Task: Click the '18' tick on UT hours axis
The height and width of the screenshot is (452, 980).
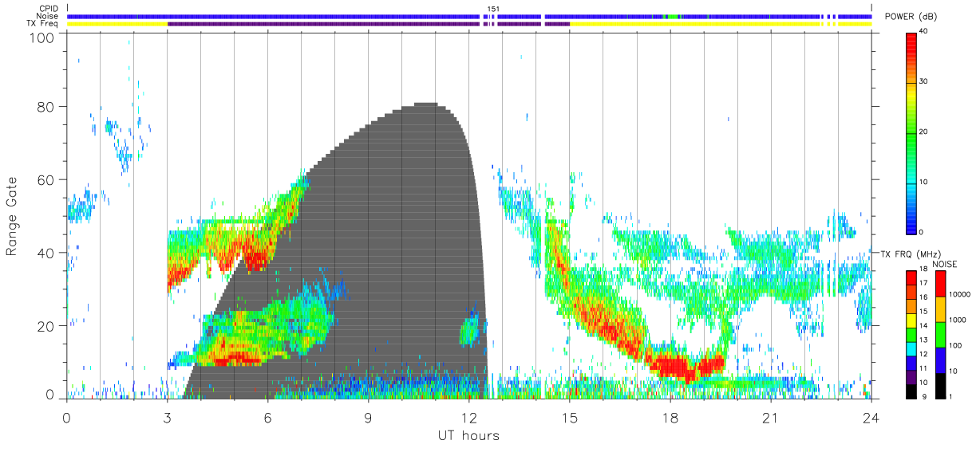Action: pos(670,417)
